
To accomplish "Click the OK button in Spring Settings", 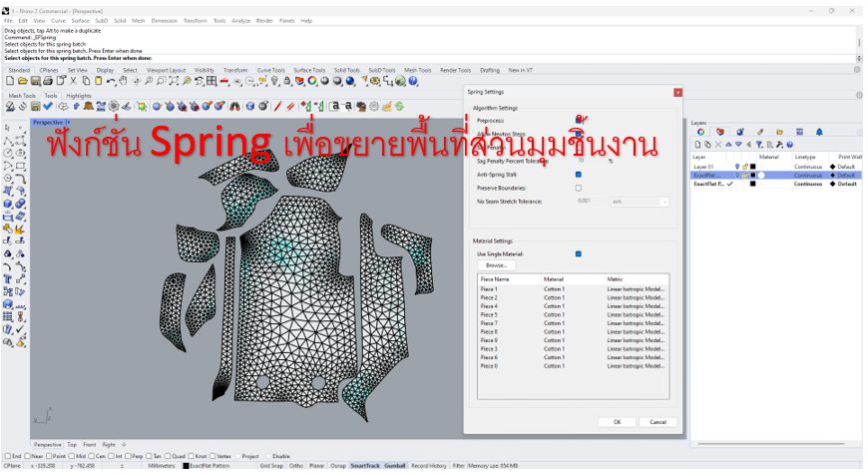I will [x=618, y=422].
